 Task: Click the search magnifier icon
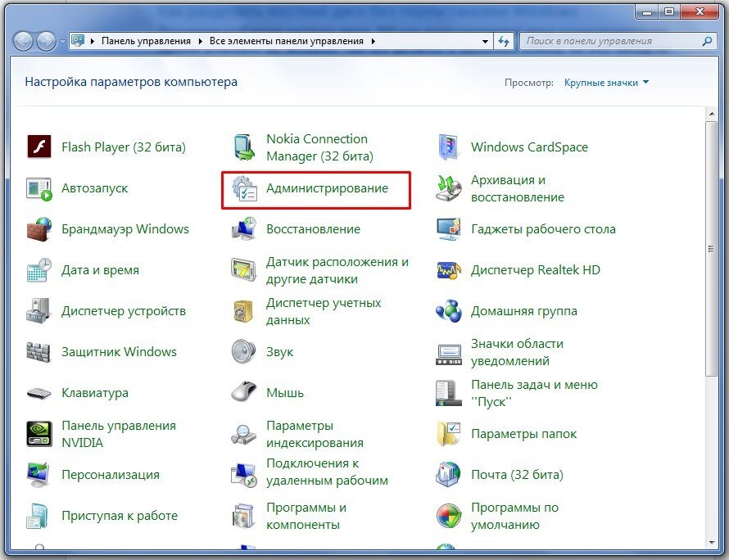(x=707, y=42)
